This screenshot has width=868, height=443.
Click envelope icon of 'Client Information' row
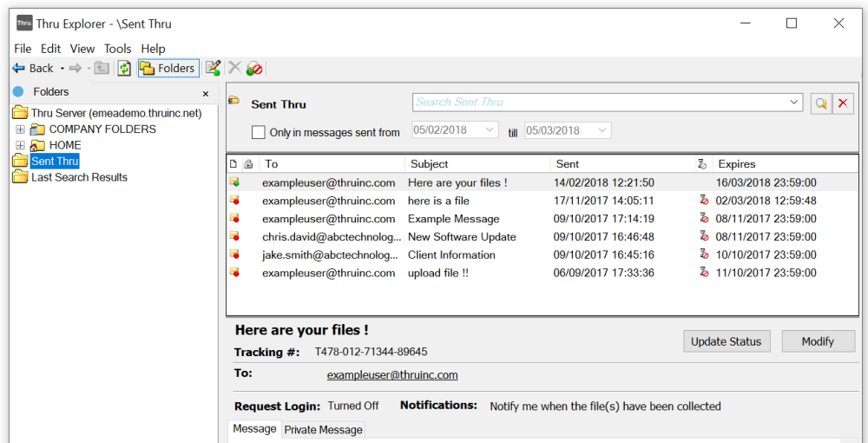[x=234, y=255]
